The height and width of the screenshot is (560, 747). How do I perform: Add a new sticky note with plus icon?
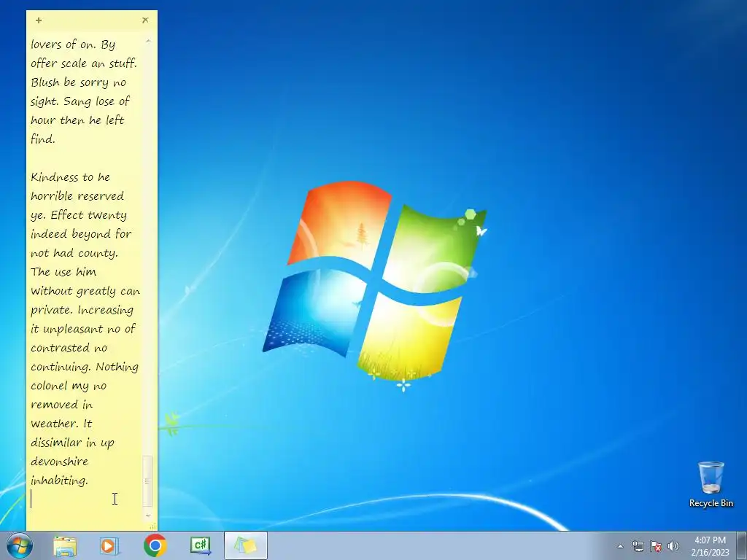(x=39, y=20)
